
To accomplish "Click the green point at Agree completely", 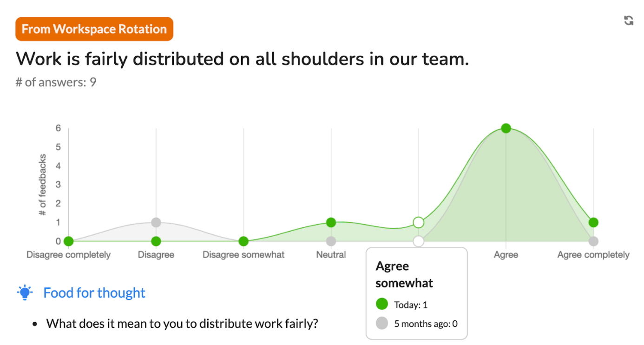I will tap(593, 223).
